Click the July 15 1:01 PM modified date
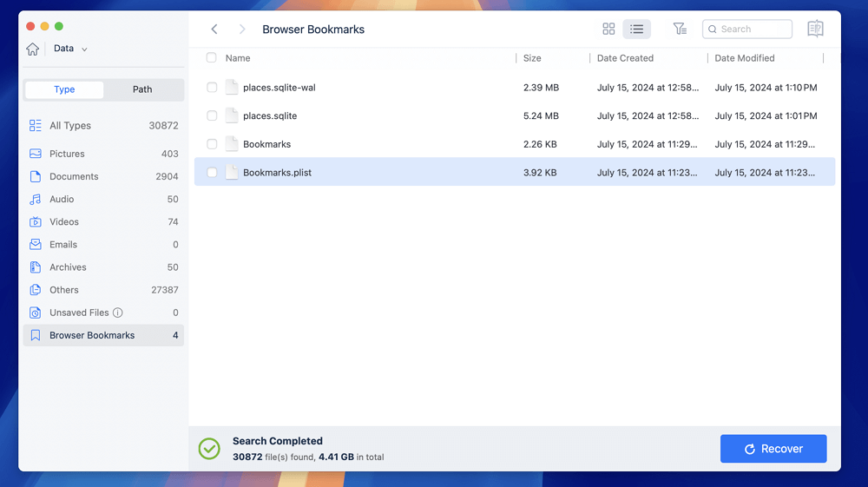 click(766, 115)
